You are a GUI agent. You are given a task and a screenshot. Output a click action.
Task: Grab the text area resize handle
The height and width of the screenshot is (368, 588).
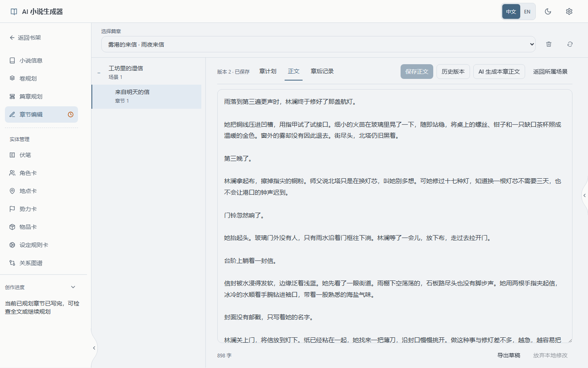click(570, 340)
